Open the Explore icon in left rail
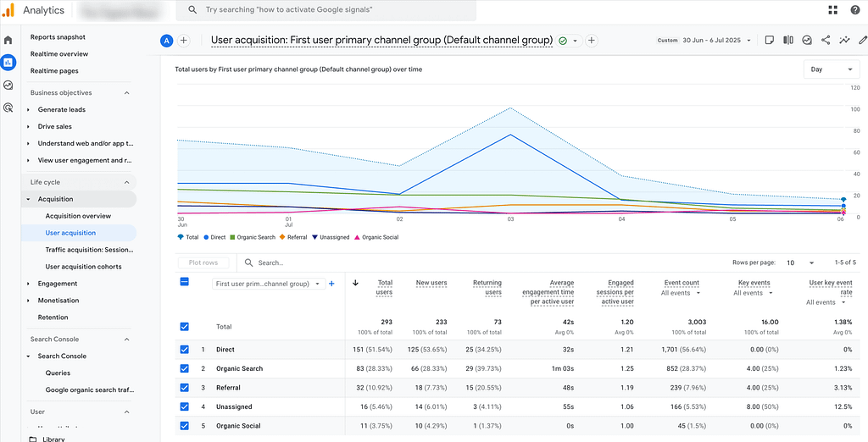This screenshot has height=442, width=868. [x=8, y=85]
